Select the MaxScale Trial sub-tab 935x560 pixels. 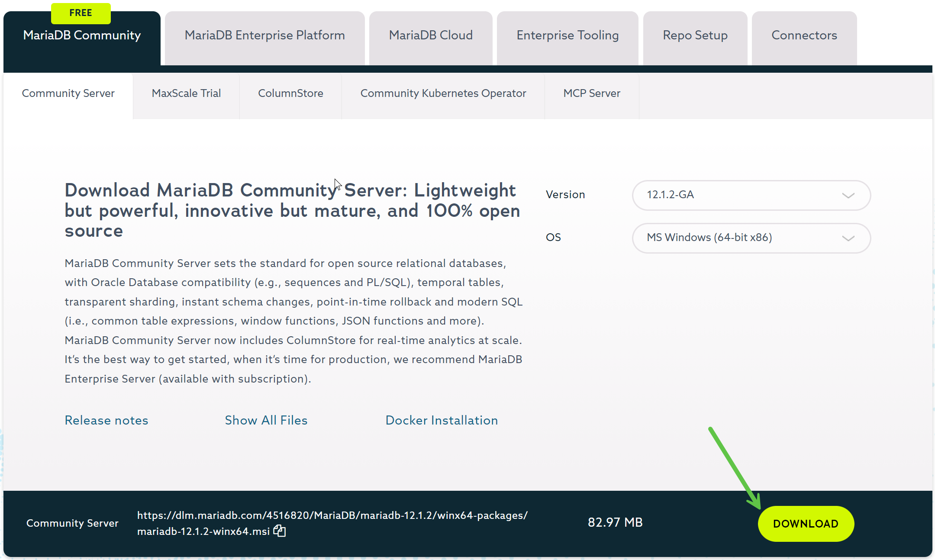pos(186,93)
